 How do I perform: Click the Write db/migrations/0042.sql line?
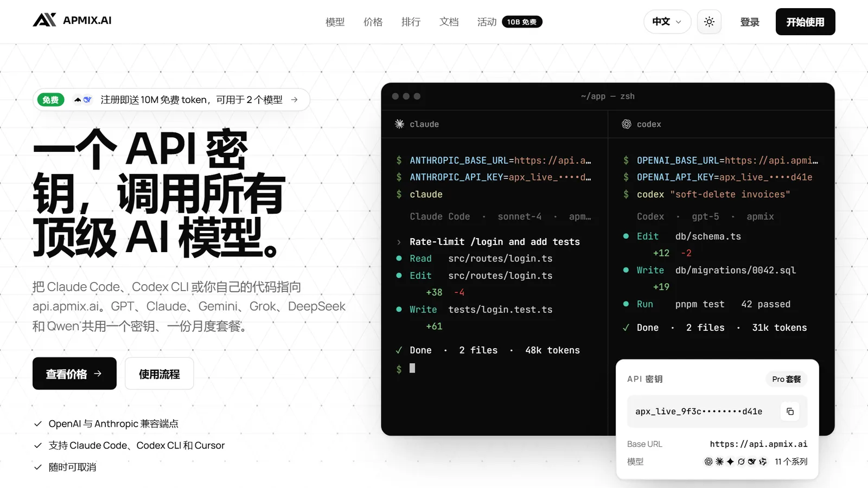pos(710,270)
